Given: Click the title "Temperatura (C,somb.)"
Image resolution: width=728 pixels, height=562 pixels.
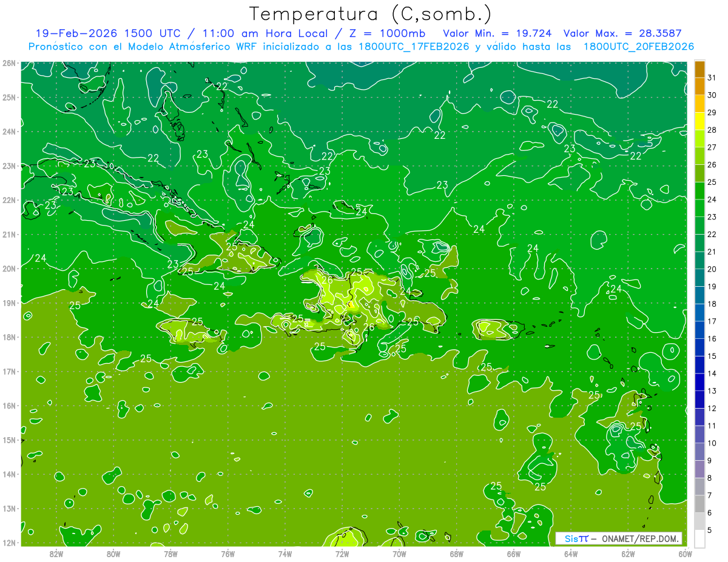Looking at the screenshot, I should tap(371, 14).
